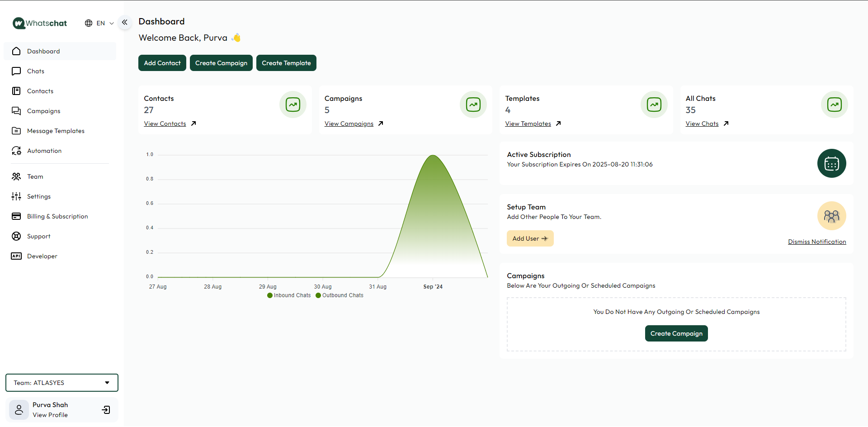
Task: Select Automation in the sidebar
Action: click(x=60, y=151)
